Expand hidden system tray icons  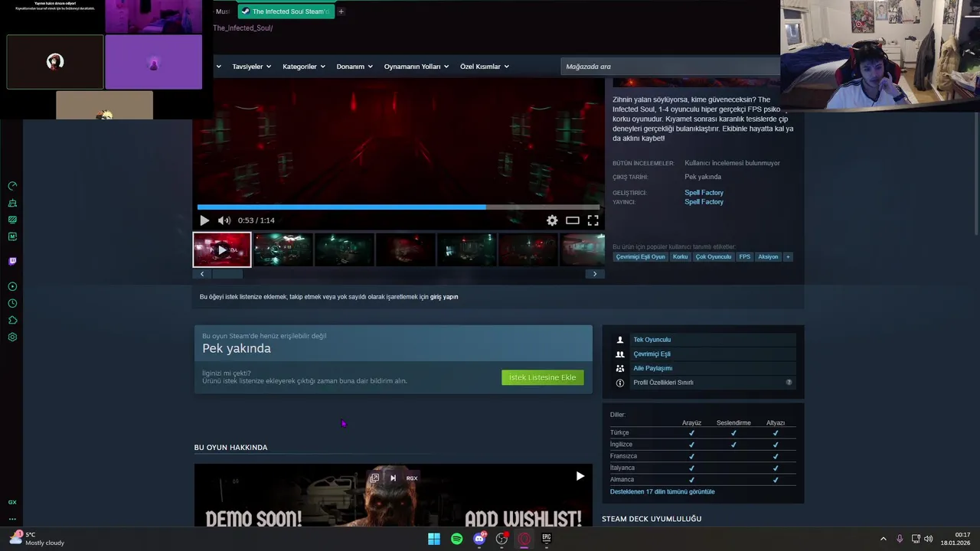883,539
